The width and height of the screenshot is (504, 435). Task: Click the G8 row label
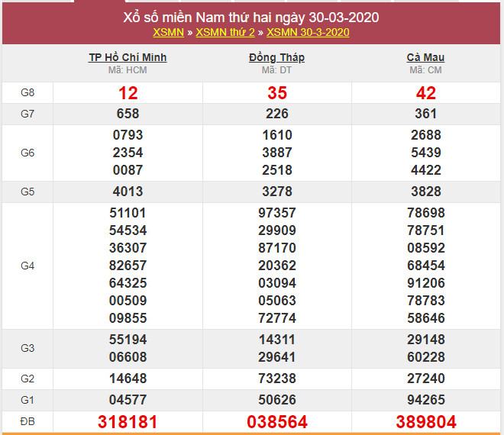[x=27, y=92]
